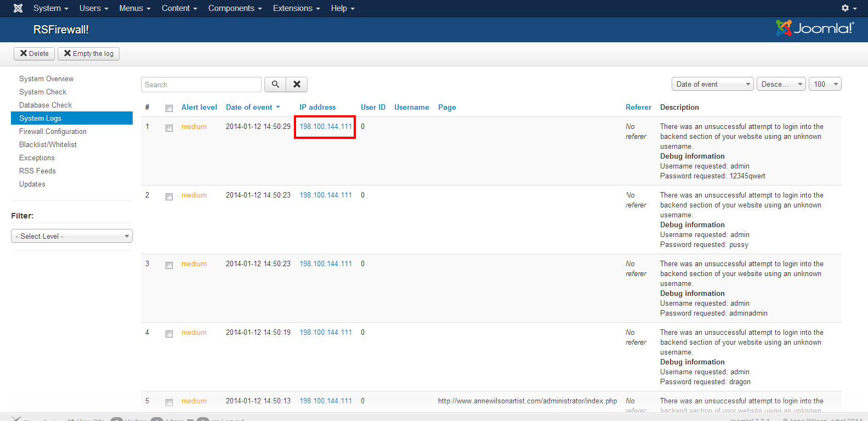Click password text 12345qwert in row 1

pos(747,176)
